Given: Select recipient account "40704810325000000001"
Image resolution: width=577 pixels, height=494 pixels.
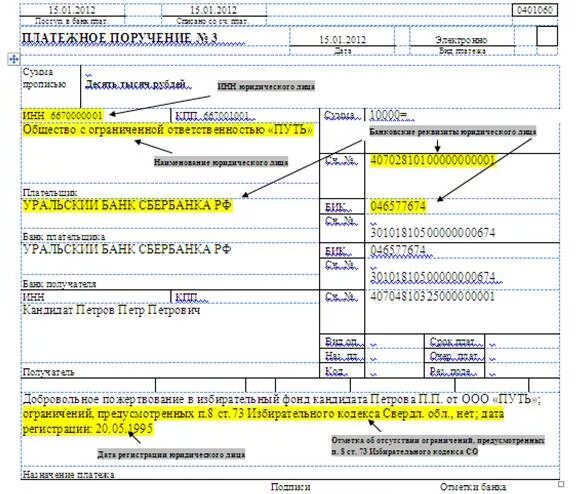Looking at the screenshot, I should click(x=432, y=296).
